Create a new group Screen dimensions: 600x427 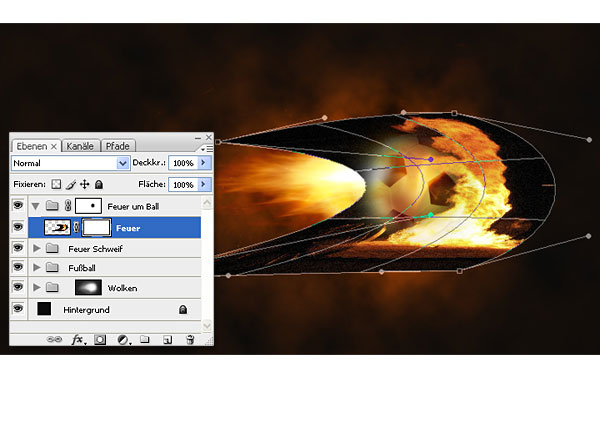point(145,339)
